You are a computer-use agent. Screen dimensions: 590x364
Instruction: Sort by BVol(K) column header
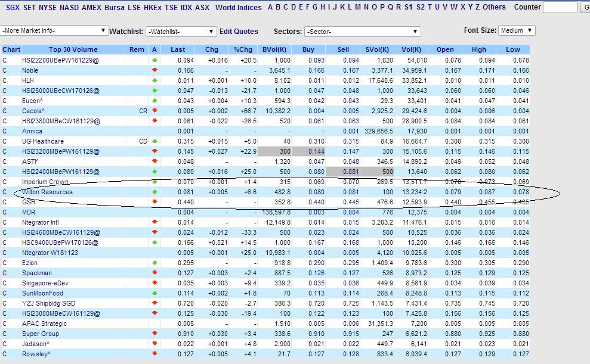pos(274,49)
